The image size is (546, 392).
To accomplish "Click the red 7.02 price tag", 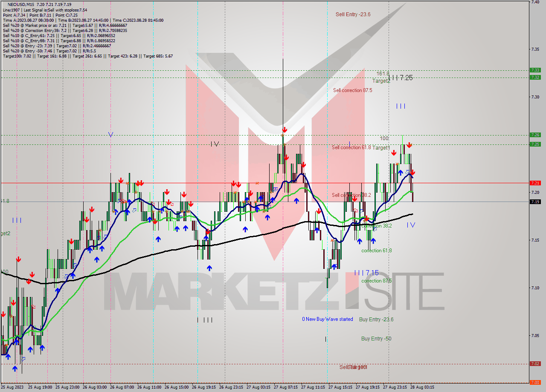I will tap(535, 363).
